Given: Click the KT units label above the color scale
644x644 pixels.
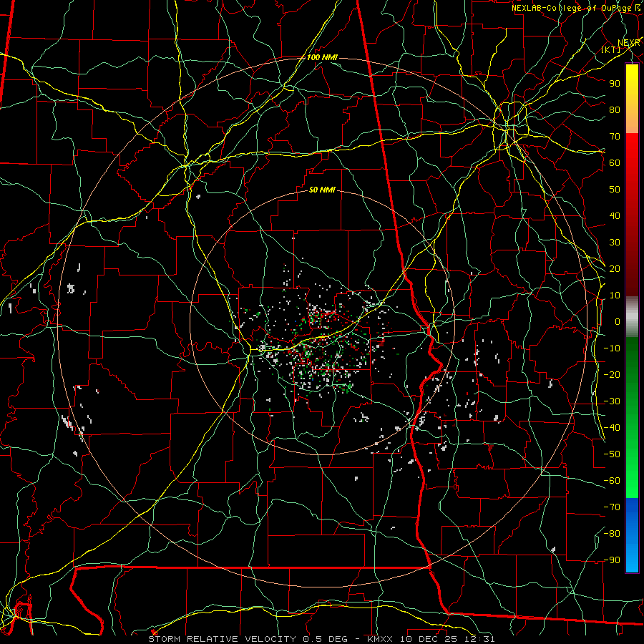Looking at the screenshot, I should tap(611, 49).
